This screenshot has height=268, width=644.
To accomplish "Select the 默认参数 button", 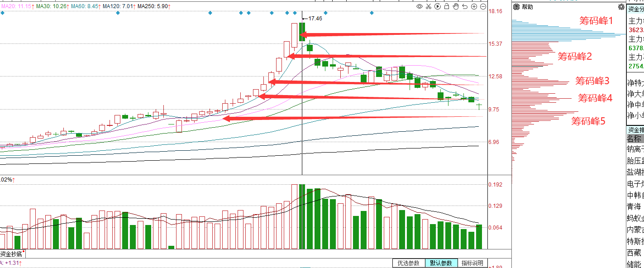I will 441,263.
